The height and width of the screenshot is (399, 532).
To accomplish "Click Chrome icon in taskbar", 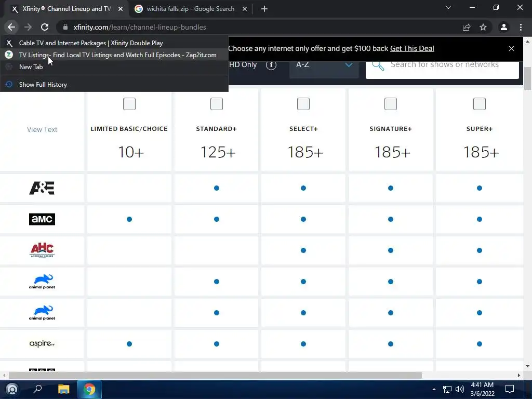I will point(89,389).
